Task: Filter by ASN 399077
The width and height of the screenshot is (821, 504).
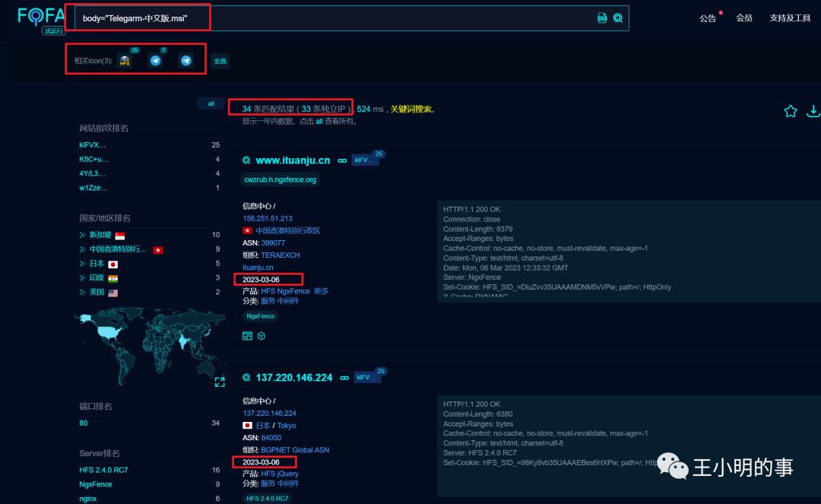Action: pyautogui.click(x=273, y=242)
